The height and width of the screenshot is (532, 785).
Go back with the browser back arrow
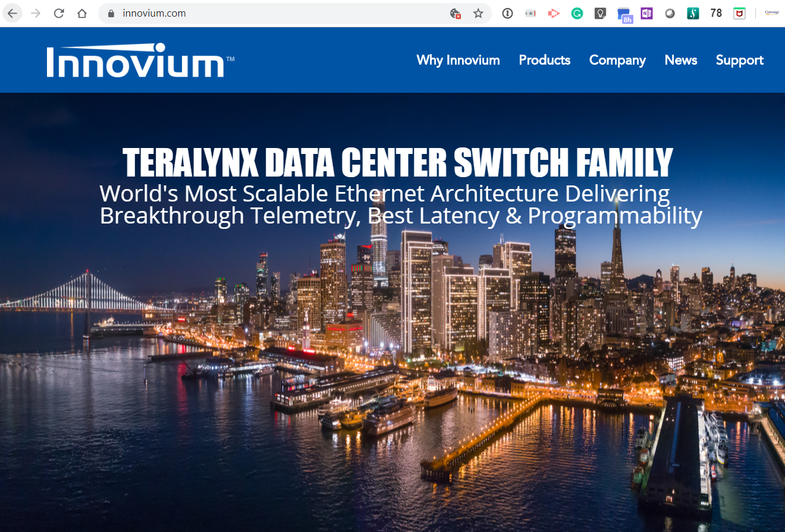(x=12, y=13)
